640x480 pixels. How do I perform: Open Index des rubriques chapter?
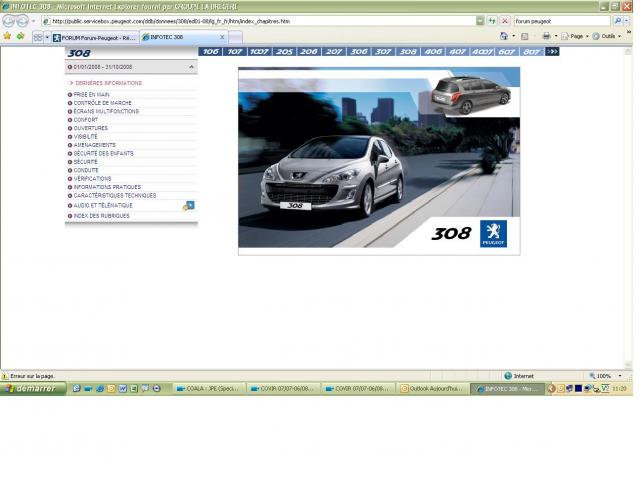point(101,216)
